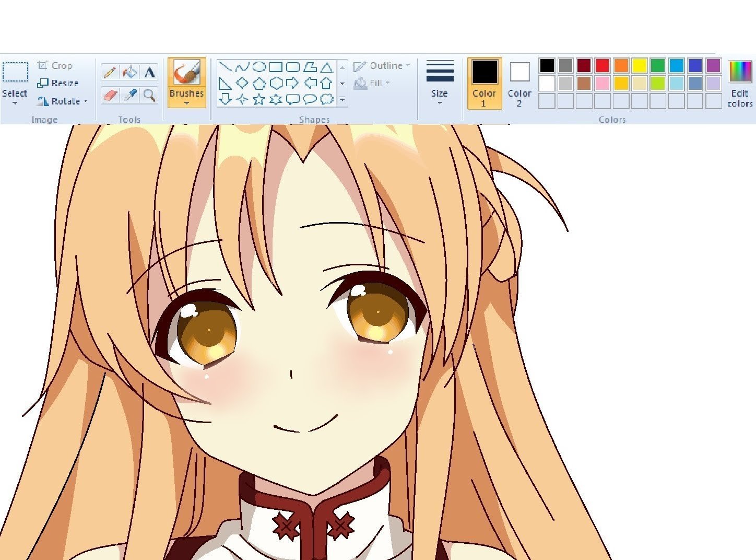Select the rose pink color swatch
Screen dimensions: 756x560
(603, 84)
